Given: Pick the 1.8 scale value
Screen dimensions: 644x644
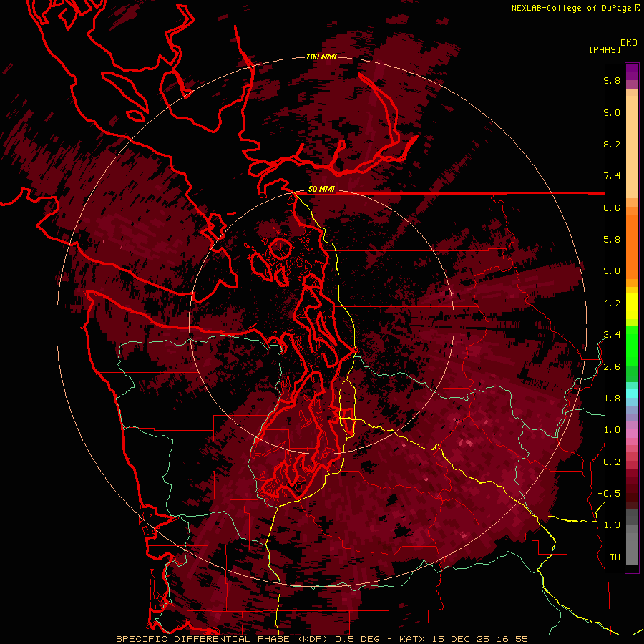Looking at the screenshot, I should [612, 399].
